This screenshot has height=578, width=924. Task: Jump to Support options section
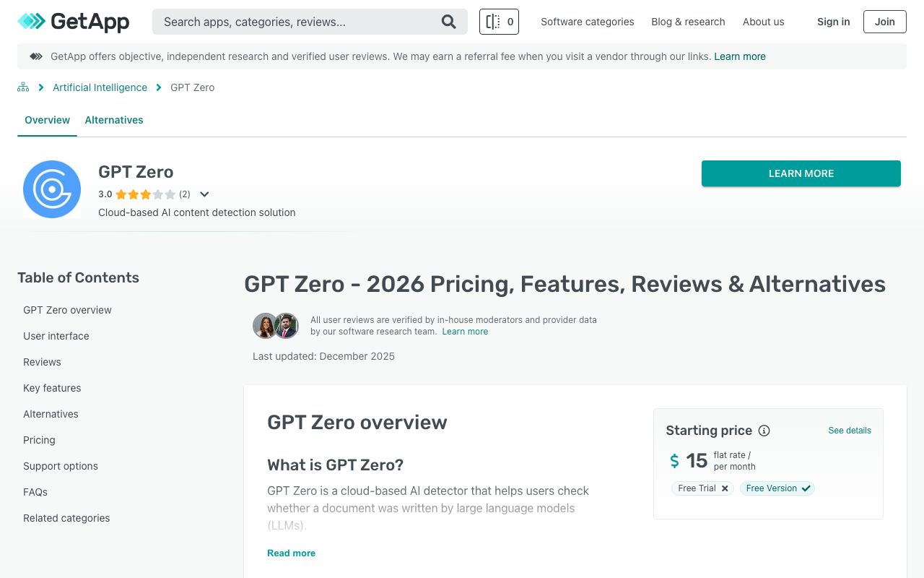pyautogui.click(x=61, y=466)
